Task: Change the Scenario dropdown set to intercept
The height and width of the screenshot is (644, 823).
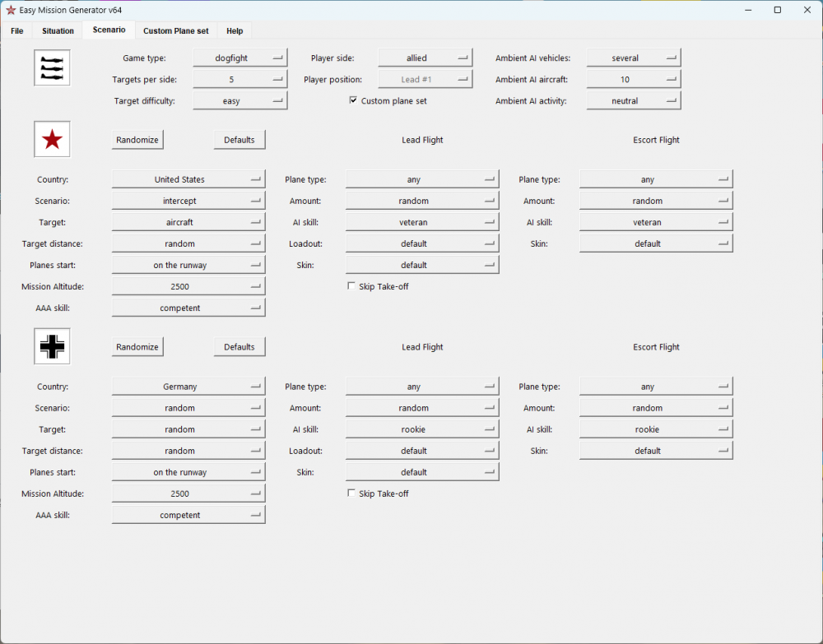Action: coord(188,202)
